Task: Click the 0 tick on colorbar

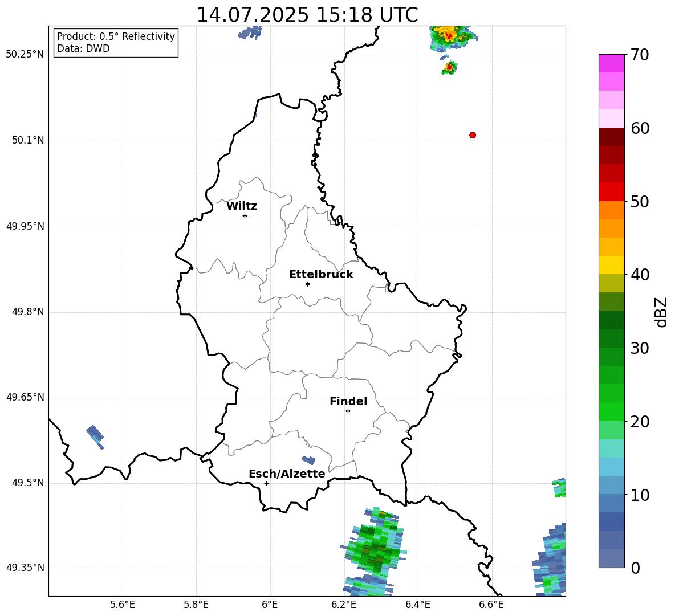Action: coord(635,568)
